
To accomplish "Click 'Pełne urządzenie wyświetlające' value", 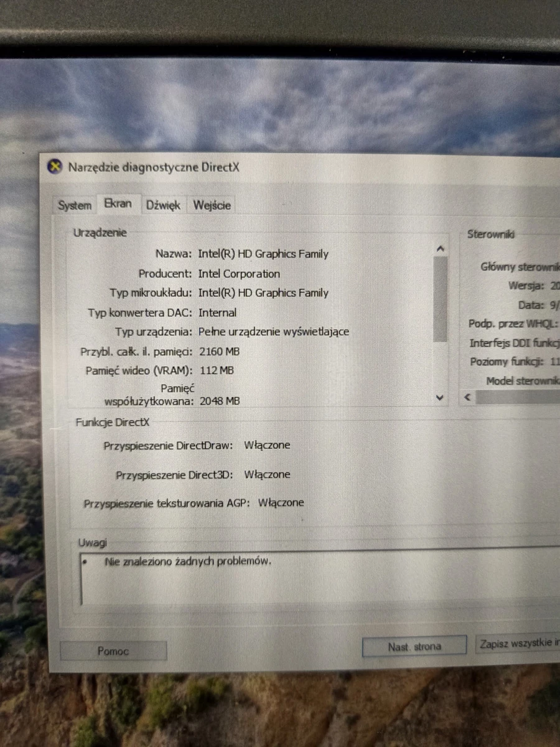I will point(274,332).
